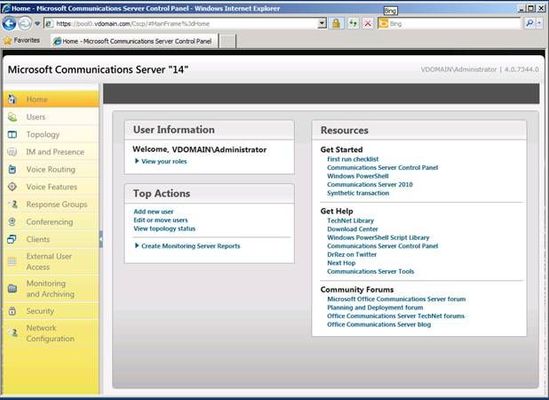
Task: Click the Users sidebar icon
Action: 12,117
